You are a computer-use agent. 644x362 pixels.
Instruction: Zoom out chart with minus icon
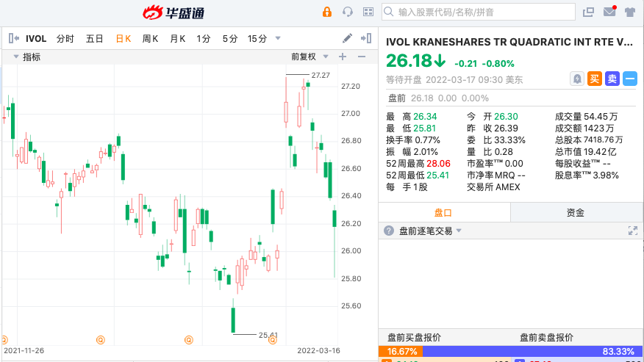pos(362,57)
